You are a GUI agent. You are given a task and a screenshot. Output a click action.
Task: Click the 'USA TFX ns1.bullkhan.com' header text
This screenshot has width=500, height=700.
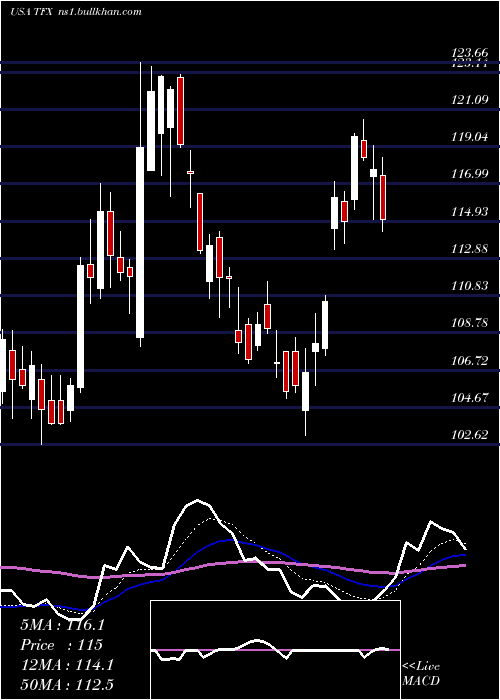pyautogui.click(x=75, y=12)
